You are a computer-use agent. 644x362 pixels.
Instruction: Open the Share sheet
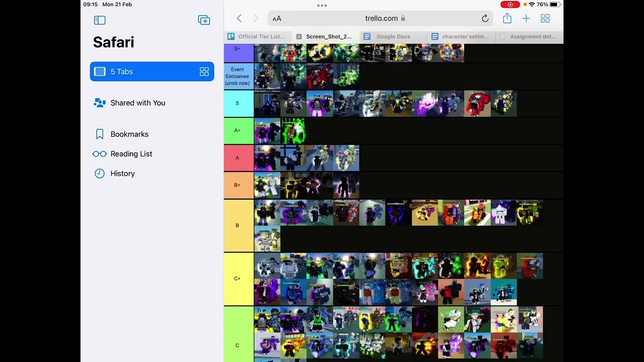click(x=507, y=19)
